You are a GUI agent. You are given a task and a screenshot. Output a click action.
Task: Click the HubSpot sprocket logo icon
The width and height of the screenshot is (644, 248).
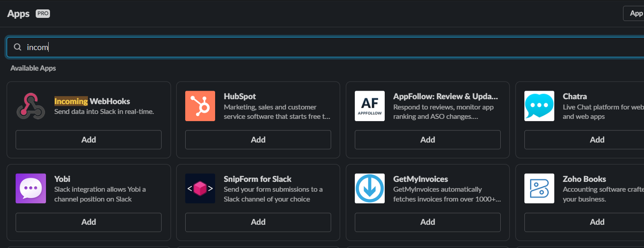coord(200,106)
